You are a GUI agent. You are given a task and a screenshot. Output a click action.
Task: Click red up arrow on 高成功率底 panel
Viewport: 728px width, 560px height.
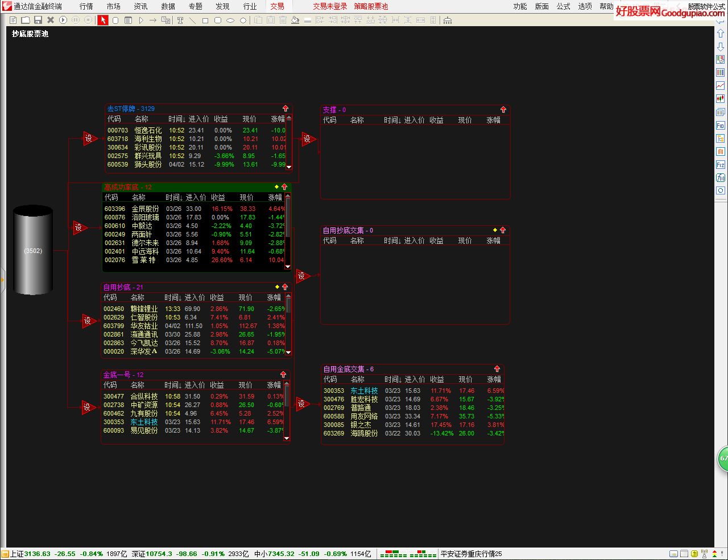pyautogui.click(x=284, y=186)
